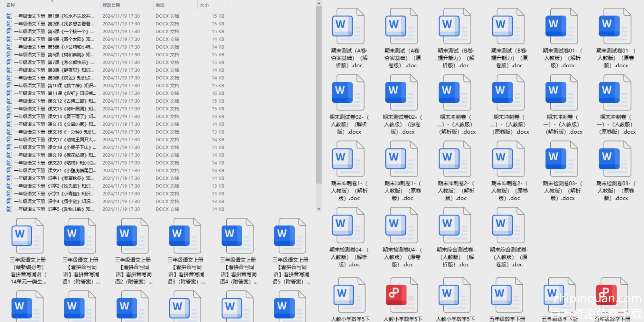Sort the list by 类型 column header
Image resolution: width=644 pixels, height=322 pixels.
[160, 5]
